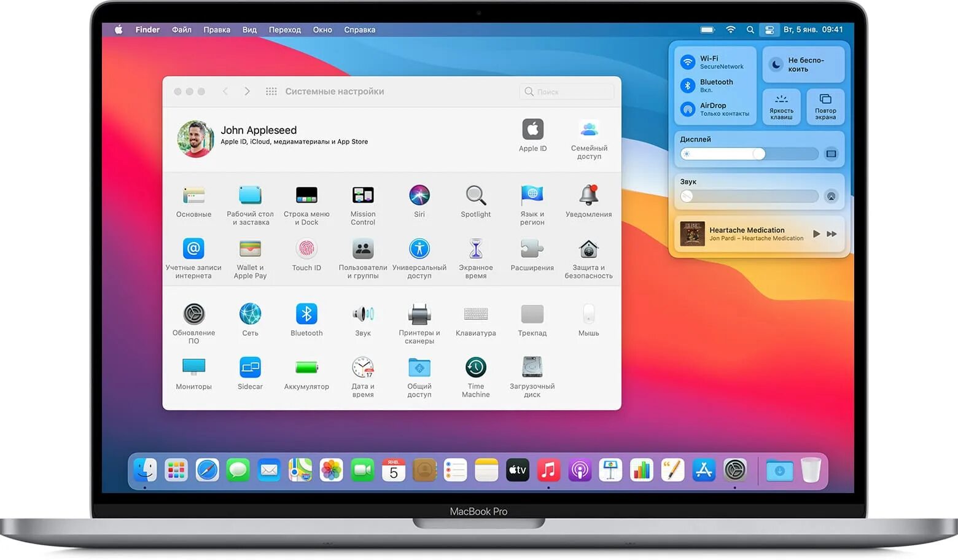Viewport: 958px width, 560px height.
Task: Open Строка меню и Dock settings
Action: [306, 196]
